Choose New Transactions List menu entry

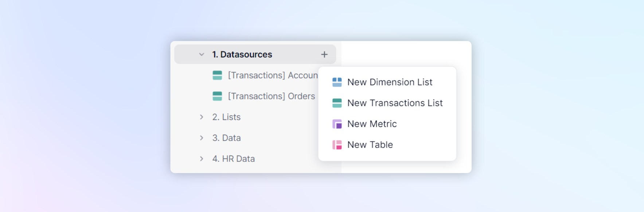click(x=387, y=103)
